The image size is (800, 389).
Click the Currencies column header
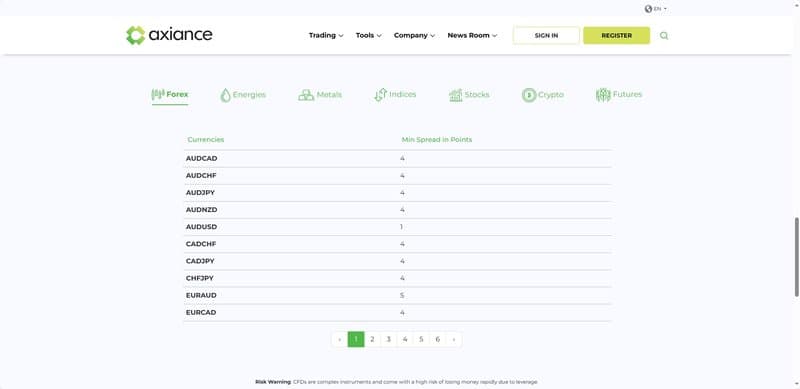(x=206, y=140)
